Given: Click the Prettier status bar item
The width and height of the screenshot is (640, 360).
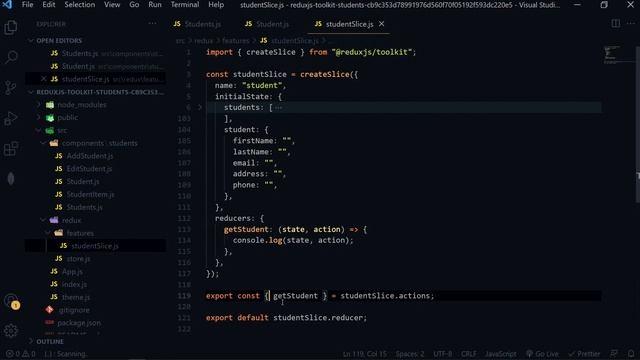Looking at the screenshot, I should coord(584,354).
